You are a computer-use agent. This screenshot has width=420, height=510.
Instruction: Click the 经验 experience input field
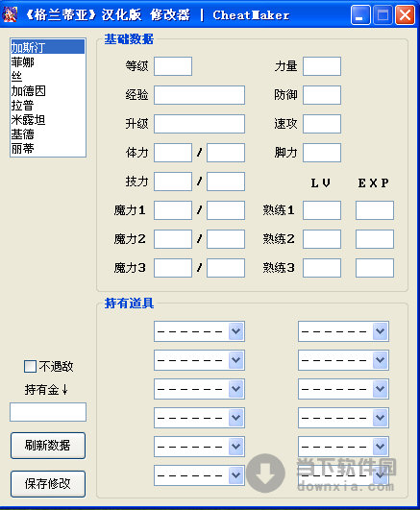click(x=199, y=95)
